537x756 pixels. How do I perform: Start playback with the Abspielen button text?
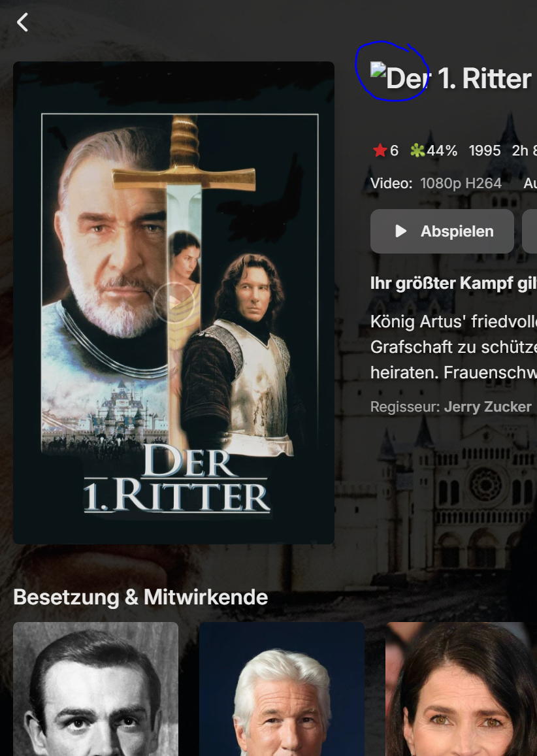pyautogui.click(x=457, y=231)
